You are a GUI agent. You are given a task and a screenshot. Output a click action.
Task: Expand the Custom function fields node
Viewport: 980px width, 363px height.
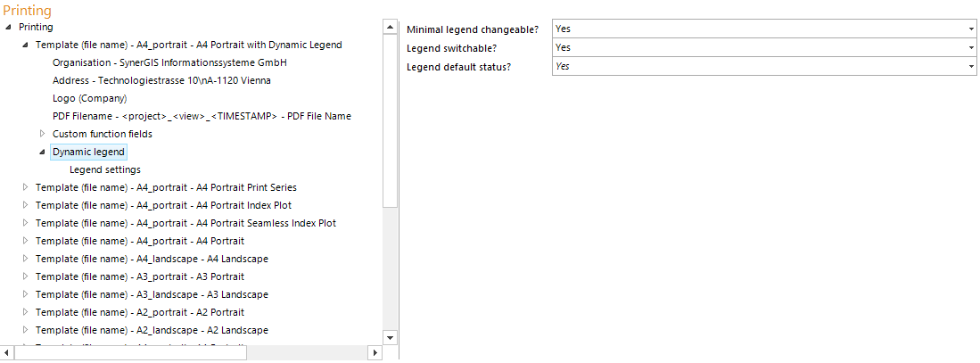[42, 134]
